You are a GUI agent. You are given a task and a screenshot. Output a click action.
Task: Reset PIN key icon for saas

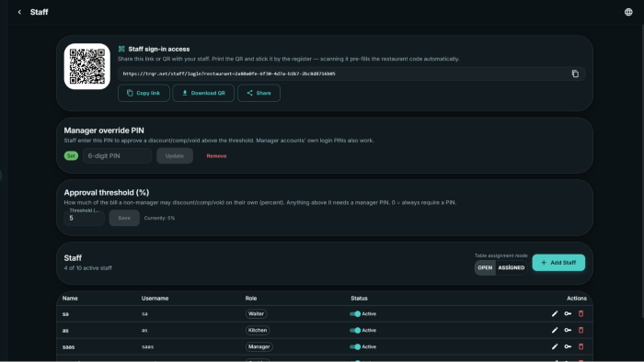568,346
